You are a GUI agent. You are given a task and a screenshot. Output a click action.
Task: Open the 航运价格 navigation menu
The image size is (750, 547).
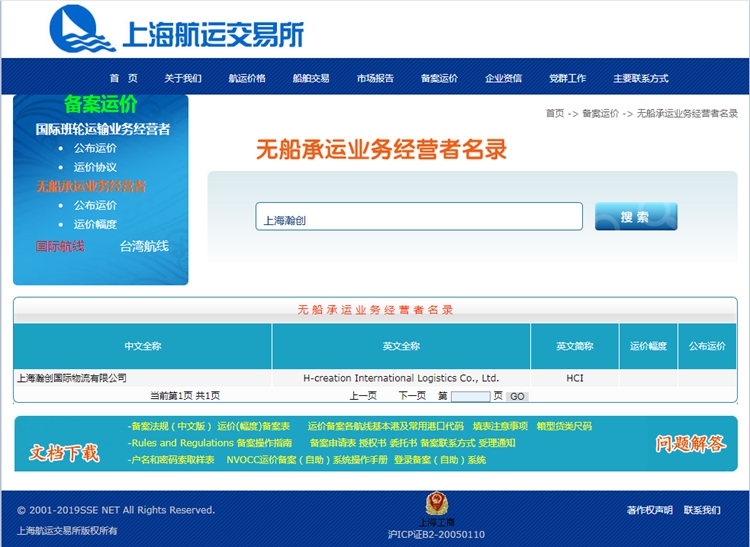(247, 78)
